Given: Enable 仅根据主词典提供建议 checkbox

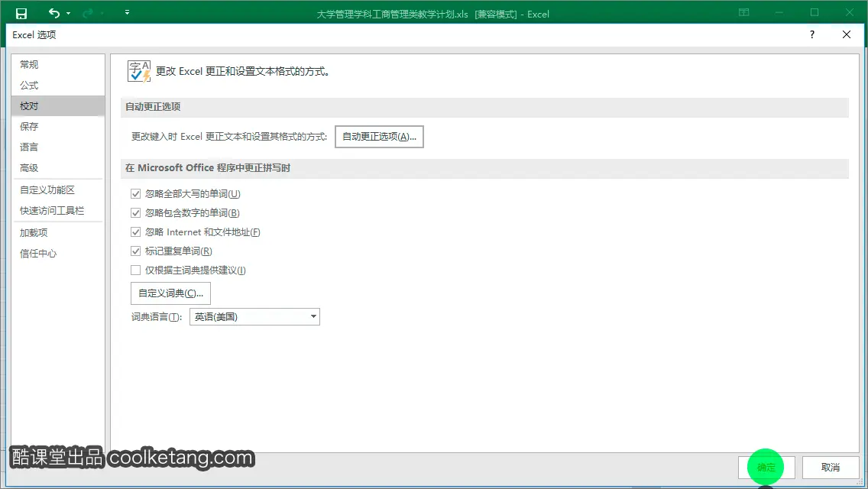Looking at the screenshot, I should (136, 270).
